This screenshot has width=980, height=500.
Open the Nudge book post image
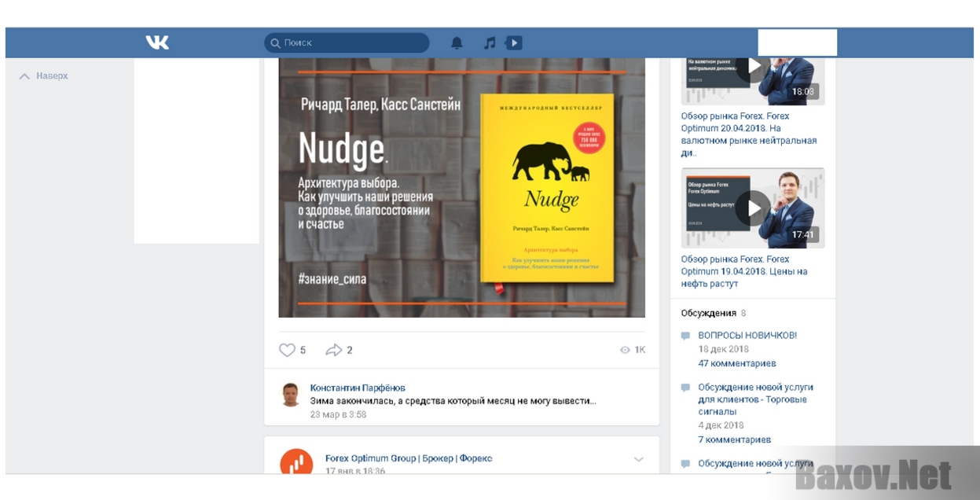[462, 187]
